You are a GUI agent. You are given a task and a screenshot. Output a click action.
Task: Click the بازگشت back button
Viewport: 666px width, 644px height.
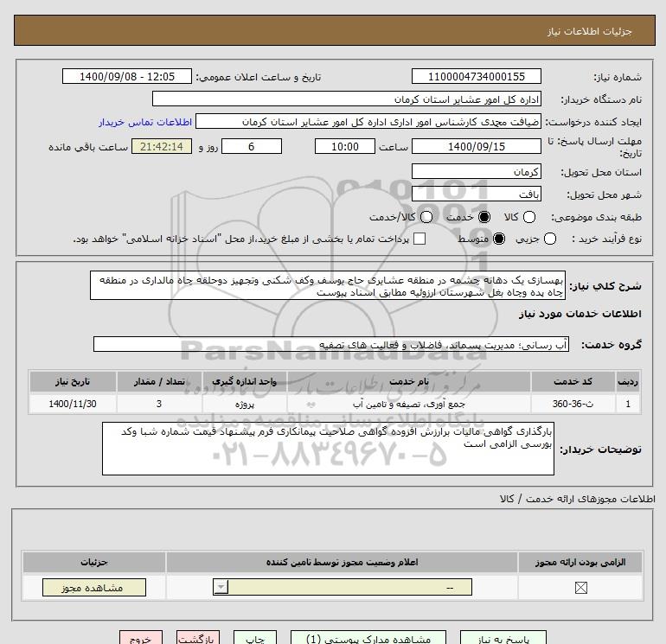pos(198,638)
